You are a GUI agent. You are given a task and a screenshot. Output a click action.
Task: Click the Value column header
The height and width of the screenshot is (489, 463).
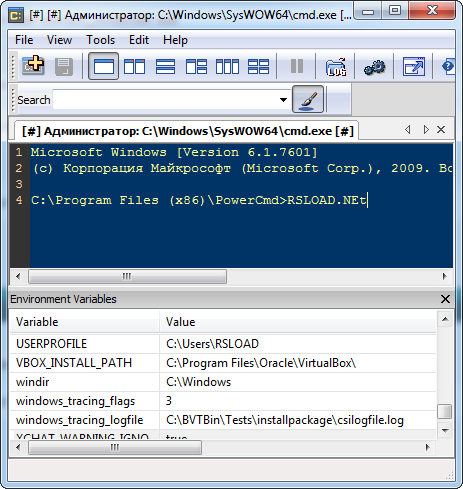click(298, 322)
